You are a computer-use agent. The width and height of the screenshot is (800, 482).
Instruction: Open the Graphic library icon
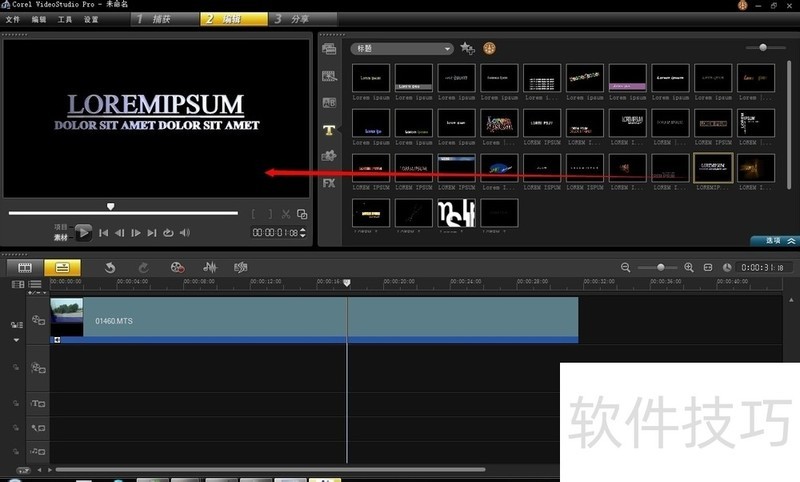(329, 156)
